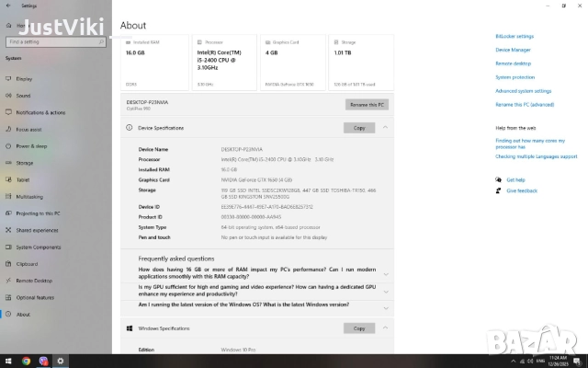Select Remote Desktop in sidebar
Viewport: 588px width, 368px height.
(35, 280)
